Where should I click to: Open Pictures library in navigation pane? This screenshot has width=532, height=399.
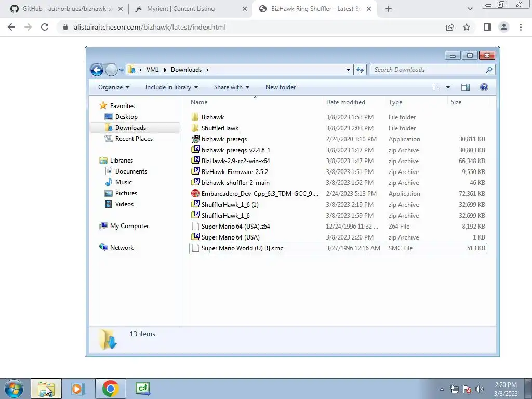(x=126, y=193)
